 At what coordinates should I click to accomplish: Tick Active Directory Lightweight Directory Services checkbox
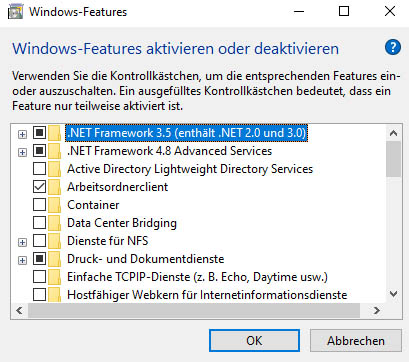39,169
